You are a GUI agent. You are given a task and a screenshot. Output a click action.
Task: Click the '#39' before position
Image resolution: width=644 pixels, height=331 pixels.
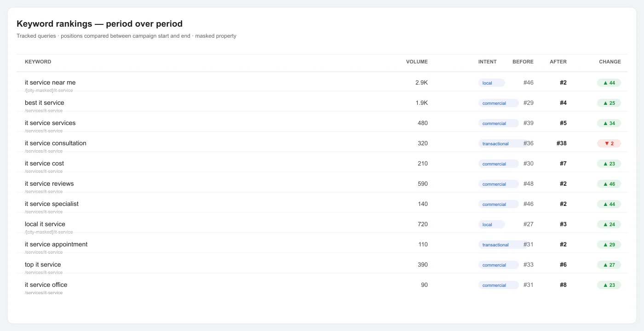coord(529,123)
